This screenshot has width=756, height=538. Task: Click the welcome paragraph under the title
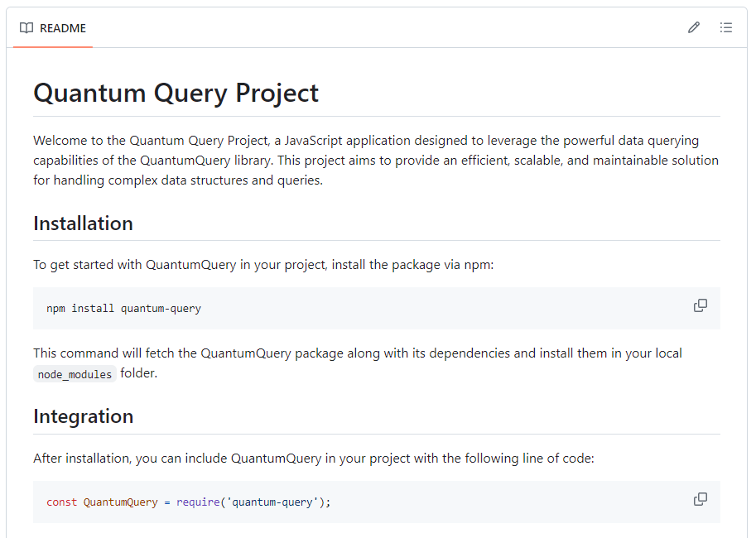click(376, 160)
